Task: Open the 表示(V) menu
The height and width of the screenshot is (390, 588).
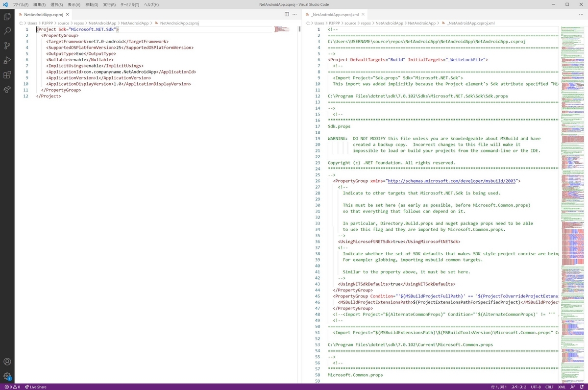Action: (74, 4)
